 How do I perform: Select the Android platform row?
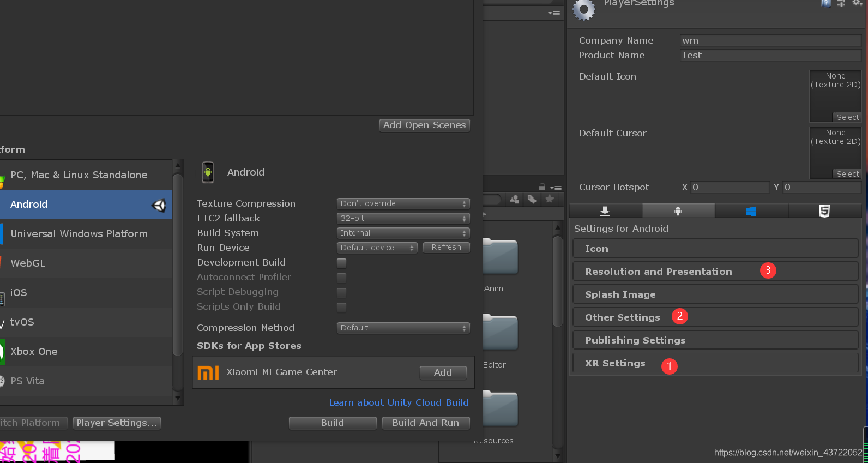86,205
